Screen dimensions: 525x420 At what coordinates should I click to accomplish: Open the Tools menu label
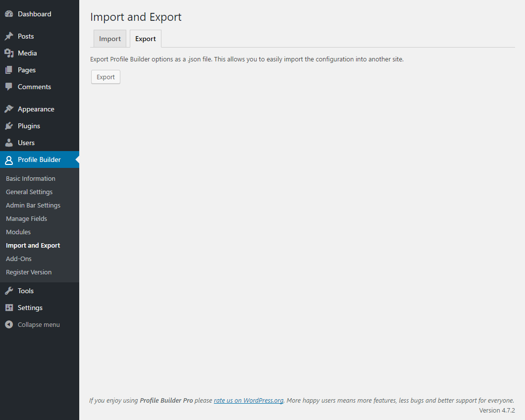25,291
